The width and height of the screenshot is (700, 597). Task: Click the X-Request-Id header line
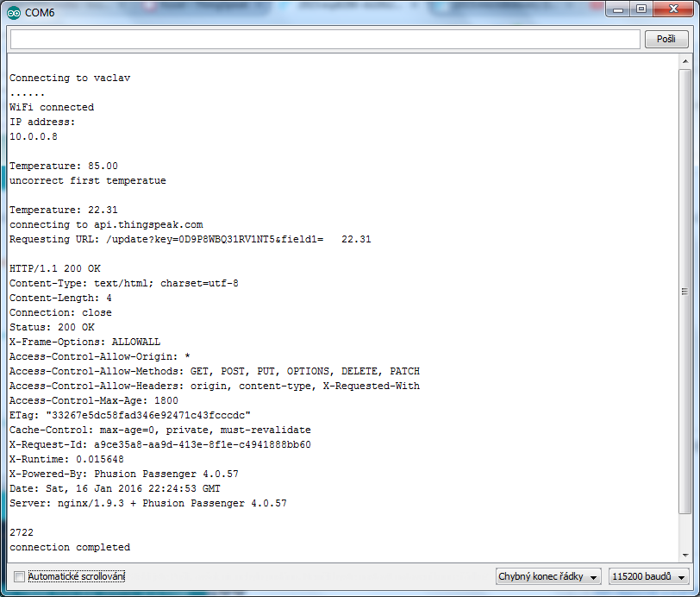pyautogui.click(x=160, y=444)
